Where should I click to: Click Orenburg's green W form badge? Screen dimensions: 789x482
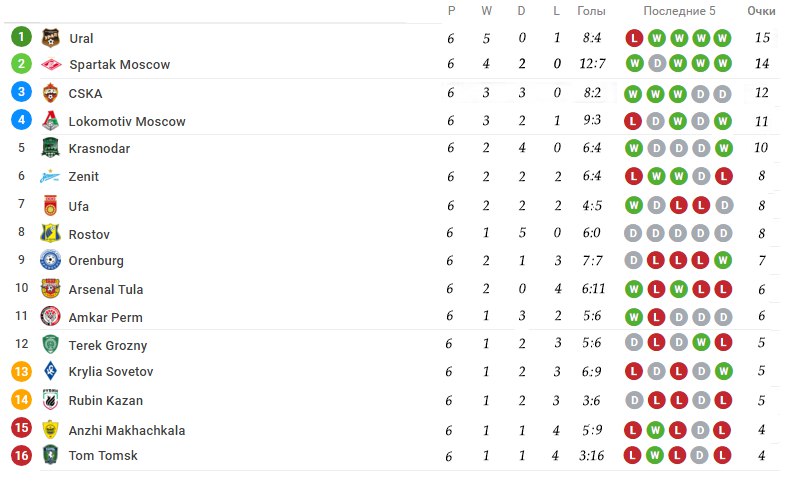coord(723,260)
